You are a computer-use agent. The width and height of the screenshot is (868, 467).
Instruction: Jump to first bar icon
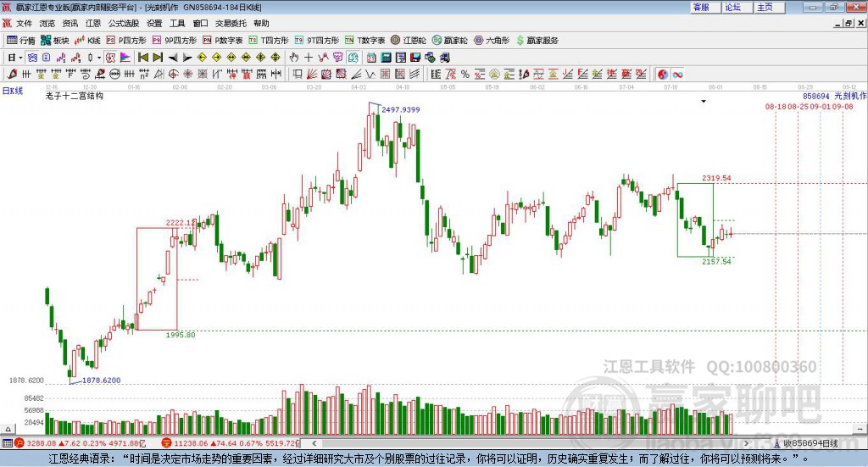point(142,58)
